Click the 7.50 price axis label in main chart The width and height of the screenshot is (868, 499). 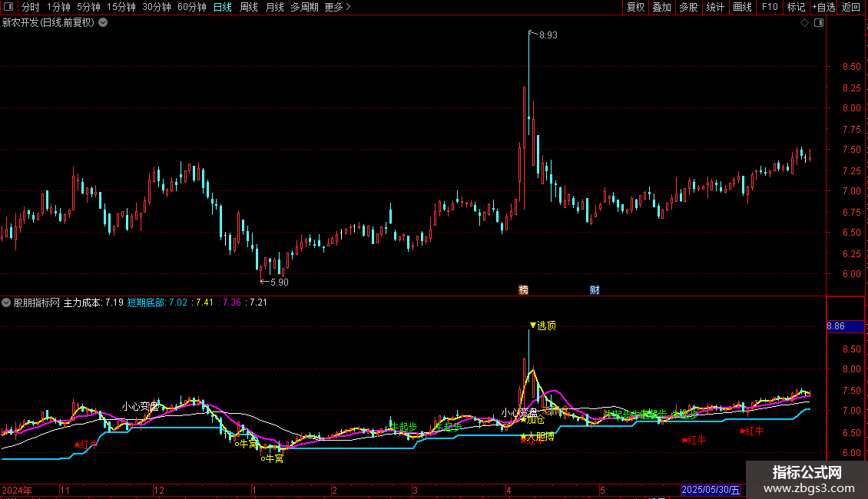(x=851, y=150)
